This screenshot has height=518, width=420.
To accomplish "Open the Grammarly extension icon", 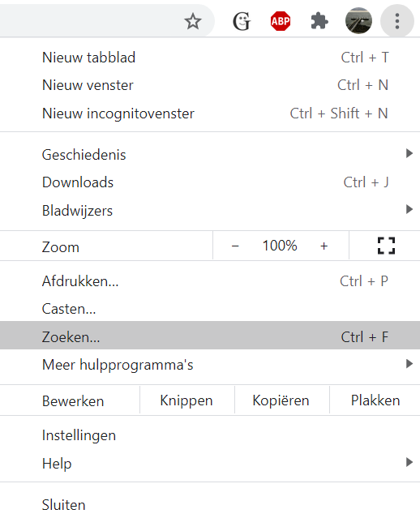I will point(242,21).
